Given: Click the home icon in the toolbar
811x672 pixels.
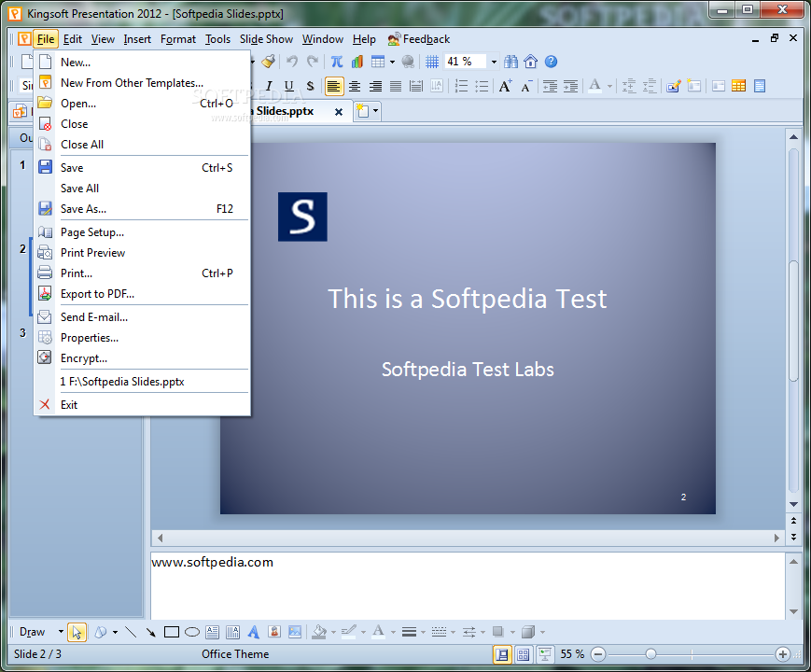Looking at the screenshot, I should (x=531, y=62).
